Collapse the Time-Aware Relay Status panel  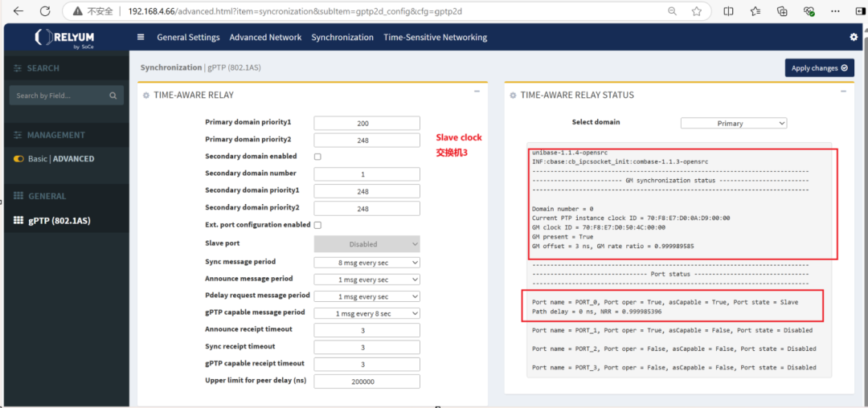(844, 92)
